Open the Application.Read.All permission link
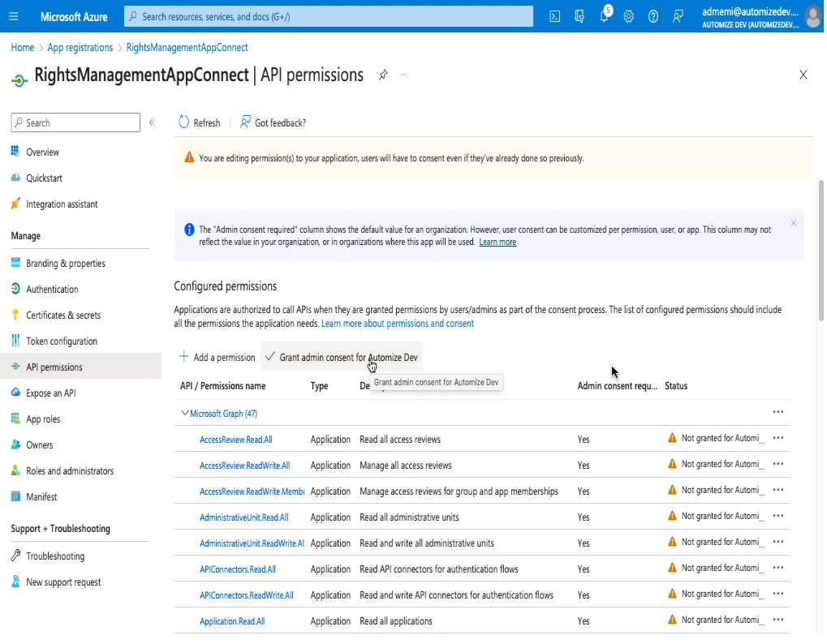The width and height of the screenshot is (827, 644). (232, 621)
